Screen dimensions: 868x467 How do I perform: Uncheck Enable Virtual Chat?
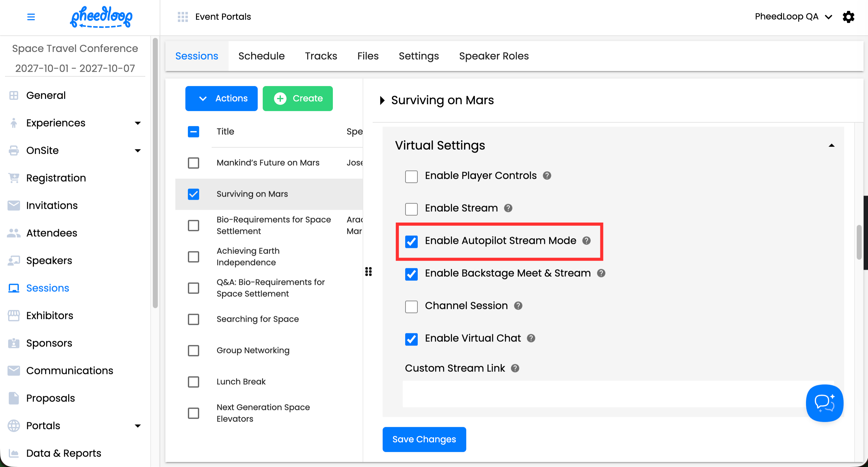[411, 339]
